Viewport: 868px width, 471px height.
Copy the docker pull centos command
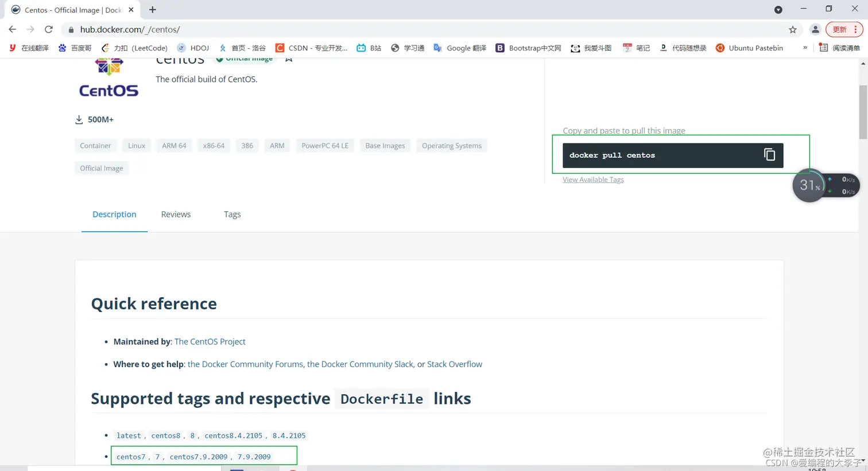click(769, 155)
